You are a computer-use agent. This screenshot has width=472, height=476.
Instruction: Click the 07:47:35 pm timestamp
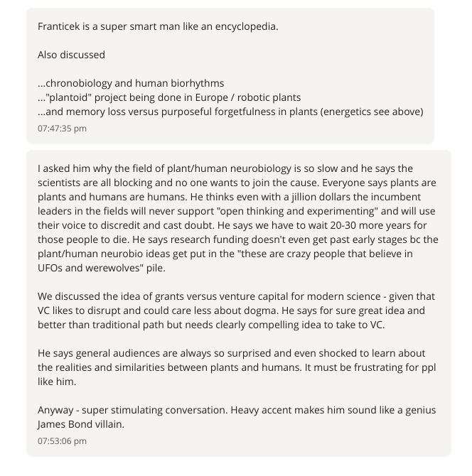pyautogui.click(x=62, y=129)
